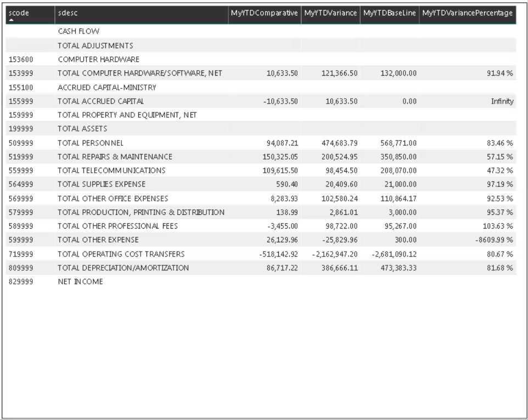Screen dimensions: 528x420
Task: Select the COMPUTER HARDWARE description
Action: [99, 60]
